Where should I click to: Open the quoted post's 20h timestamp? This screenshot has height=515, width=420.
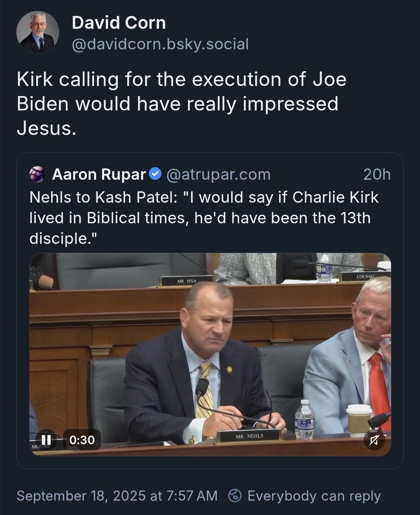(377, 174)
